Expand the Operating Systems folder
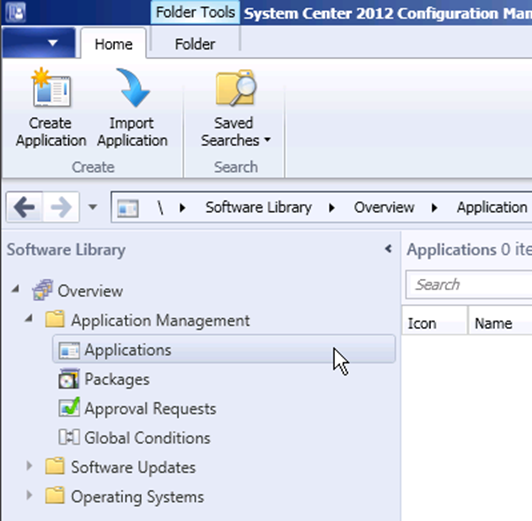532x521 pixels. [30, 495]
